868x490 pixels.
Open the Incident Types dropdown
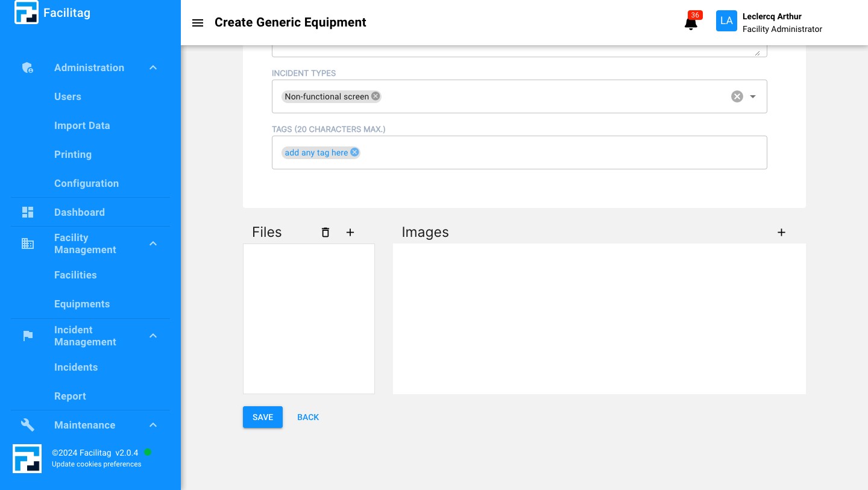(752, 96)
